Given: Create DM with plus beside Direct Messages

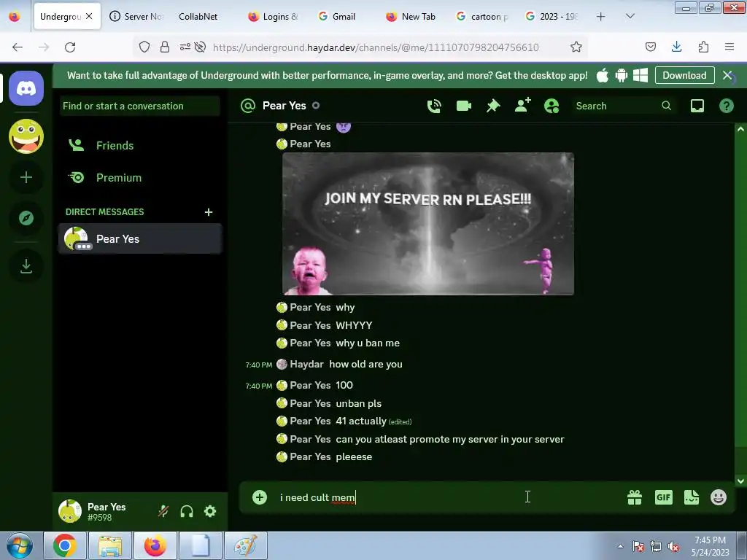Looking at the screenshot, I should [x=208, y=212].
